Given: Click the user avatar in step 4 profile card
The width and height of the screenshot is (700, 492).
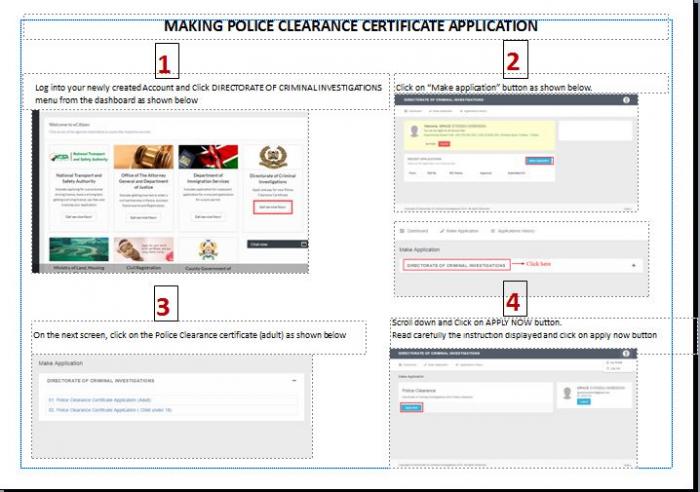Looking at the screenshot, I should pyautogui.click(x=567, y=393).
